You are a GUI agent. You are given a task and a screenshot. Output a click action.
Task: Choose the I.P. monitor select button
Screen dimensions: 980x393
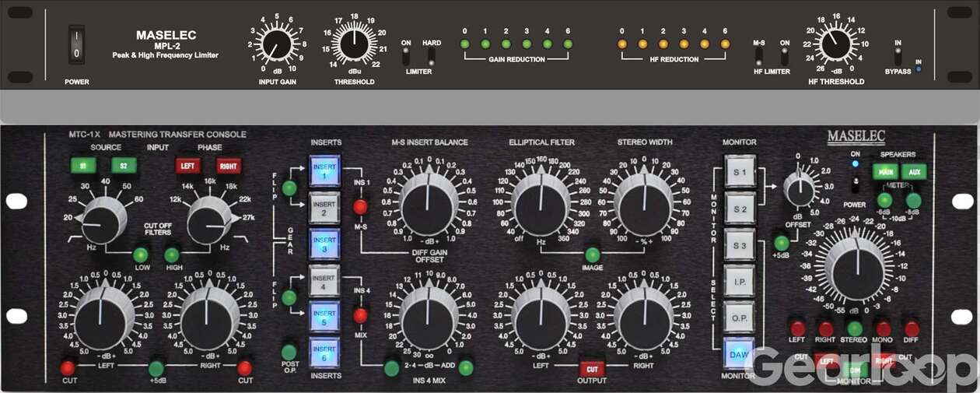[739, 281]
